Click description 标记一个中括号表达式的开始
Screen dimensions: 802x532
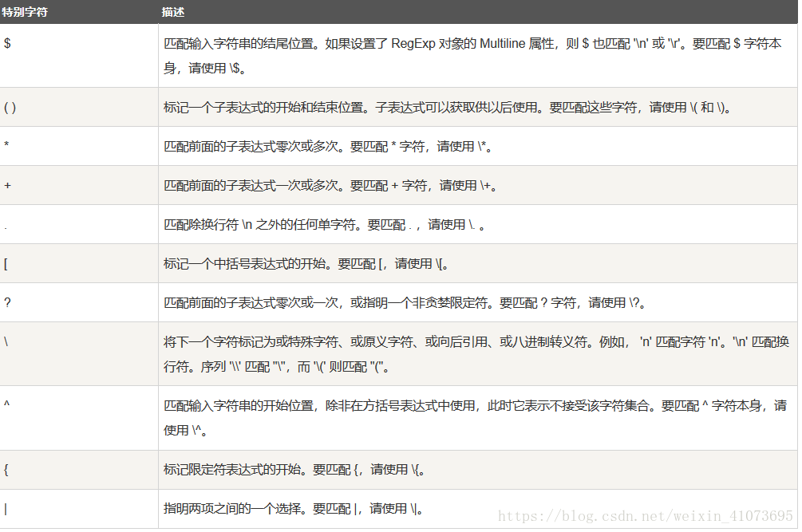coord(478,263)
